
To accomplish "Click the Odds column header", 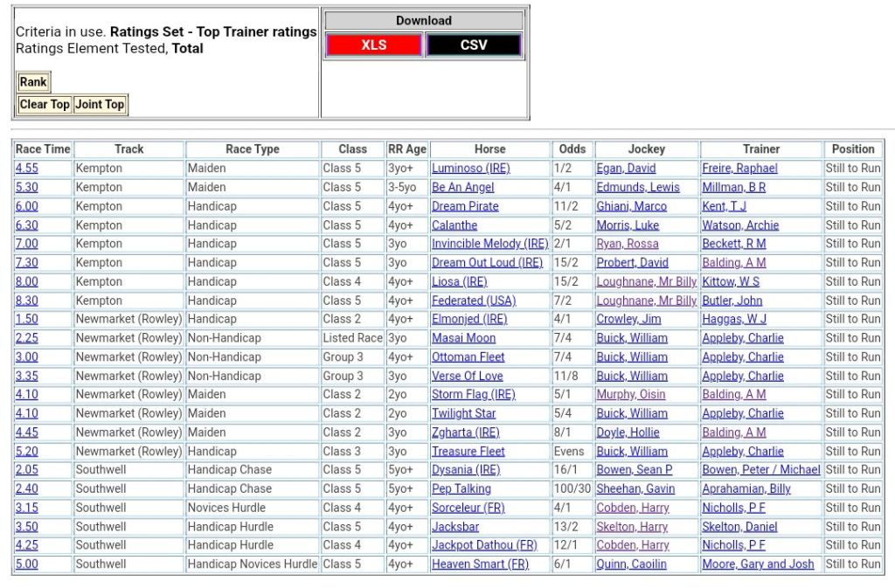I will 572,149.
